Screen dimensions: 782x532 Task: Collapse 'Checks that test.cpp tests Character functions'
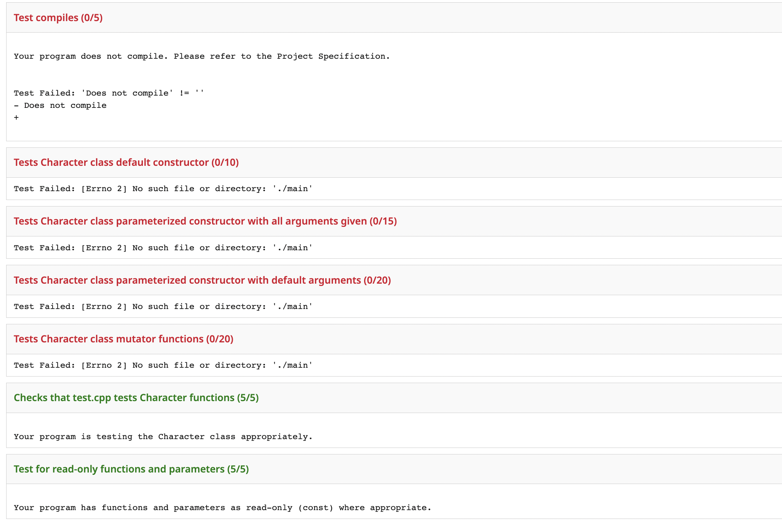point(136,398)
